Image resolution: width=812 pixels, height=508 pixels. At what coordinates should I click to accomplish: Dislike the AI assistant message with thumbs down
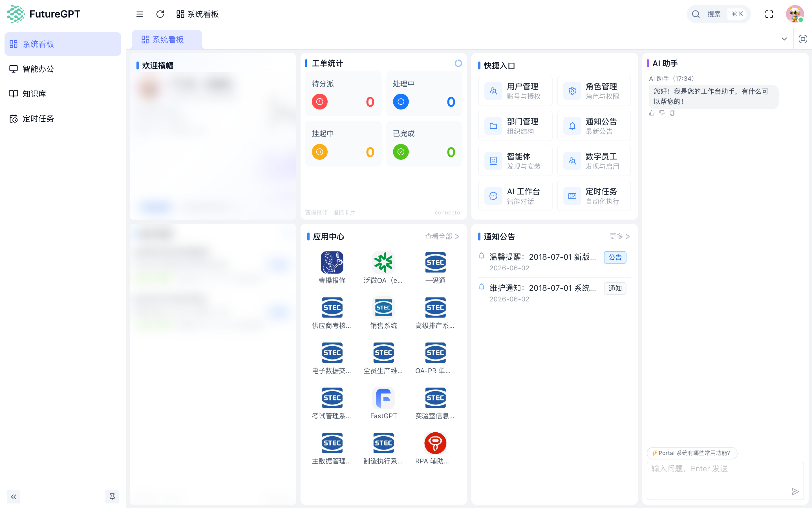point(662,113)
